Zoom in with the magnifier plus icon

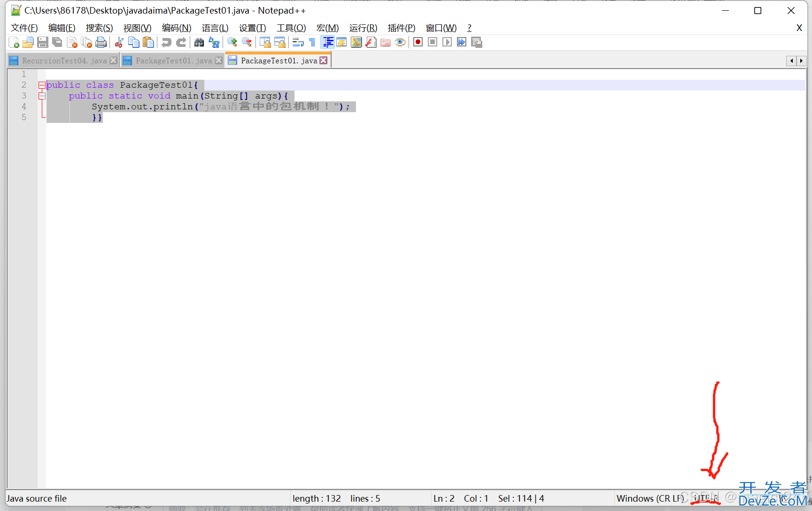(232, 43)
